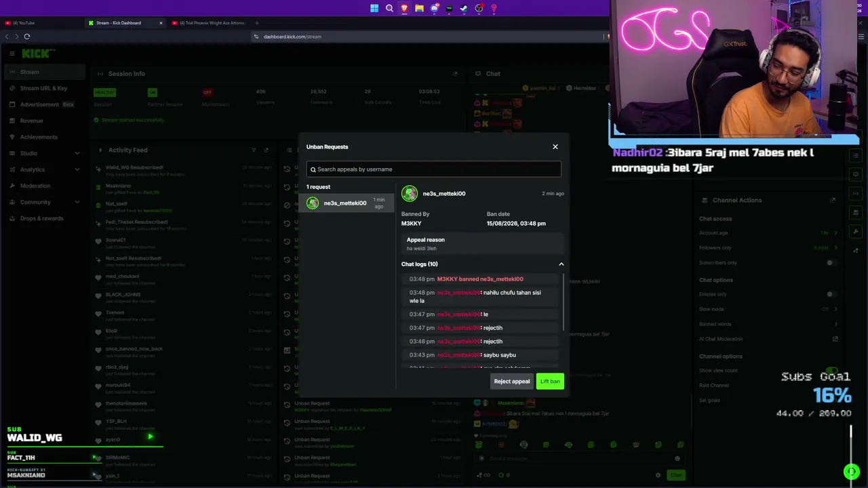Open the Windows Start menu
The image size is (868, 488).
click(374, 8)
